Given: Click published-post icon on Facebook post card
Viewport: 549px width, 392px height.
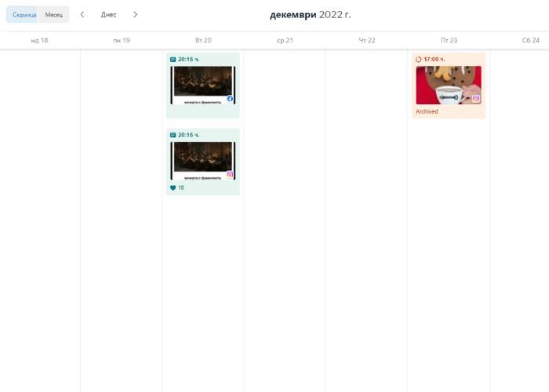Looking at the screenshot, I should [x=173, y=60].
